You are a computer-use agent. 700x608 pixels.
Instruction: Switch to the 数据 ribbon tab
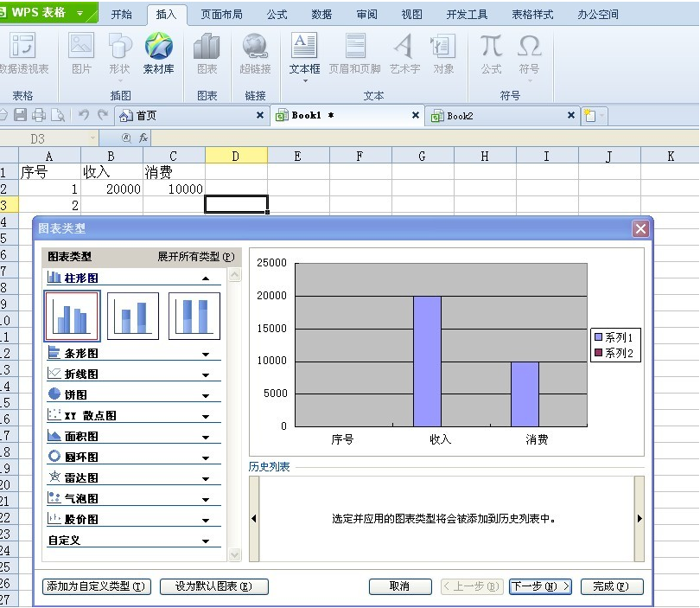[x=321, y=13]
